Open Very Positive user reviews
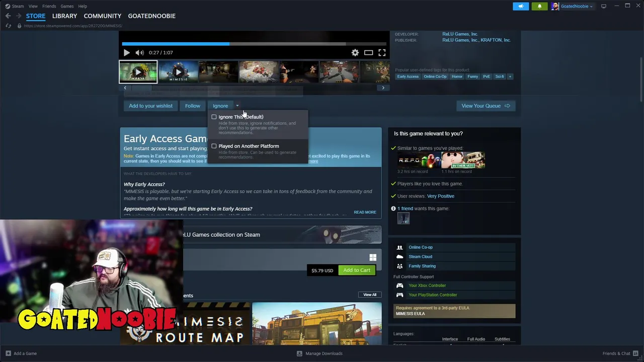This screenshot has width=644, height=362. [440, 196]
